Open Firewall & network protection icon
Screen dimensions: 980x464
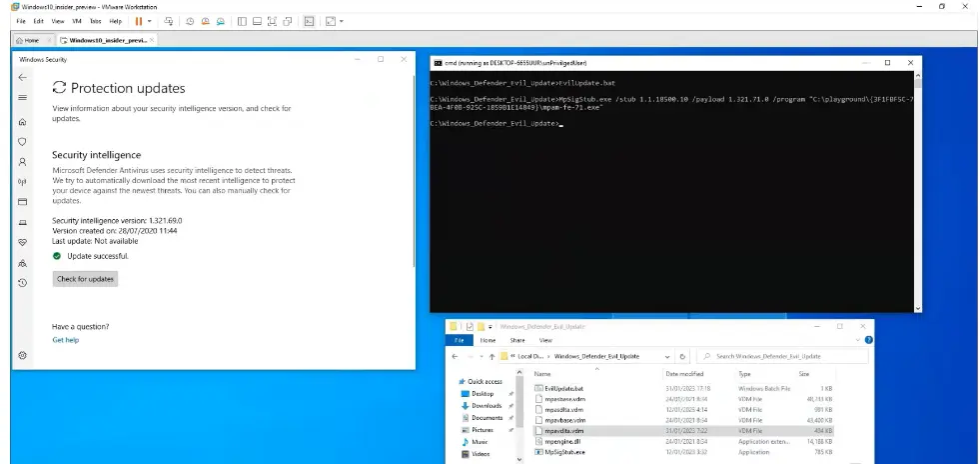[23, 182]
